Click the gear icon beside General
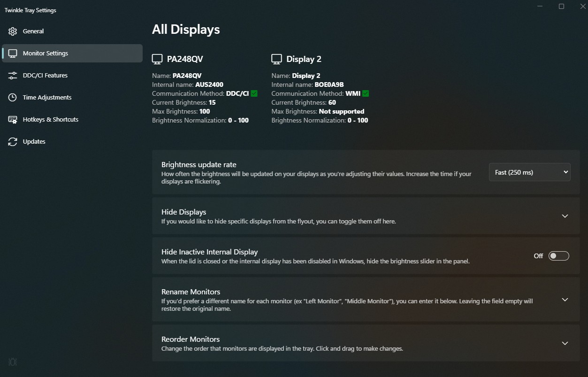This screenshot has height=377, width=588. pyautogui.click(x=13, y=31)
